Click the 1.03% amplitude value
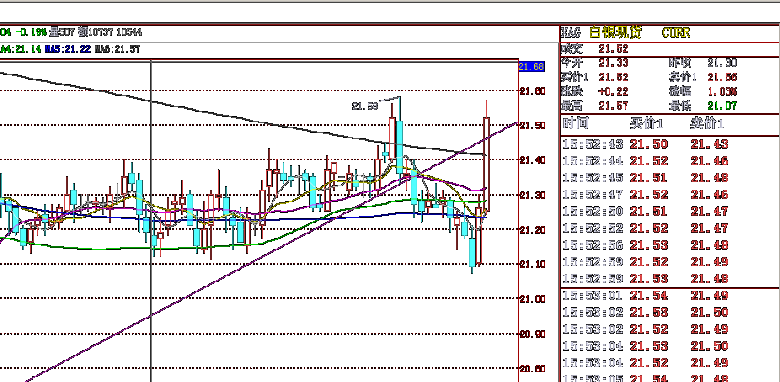This screenshot has width=780, height=382. coord(722,92)
